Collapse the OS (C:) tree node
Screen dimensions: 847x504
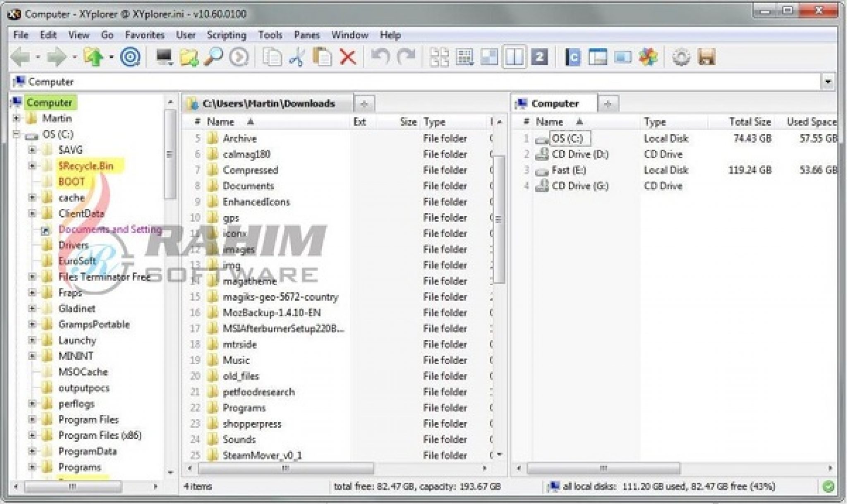pyautogui.click(x=16, y=134)
